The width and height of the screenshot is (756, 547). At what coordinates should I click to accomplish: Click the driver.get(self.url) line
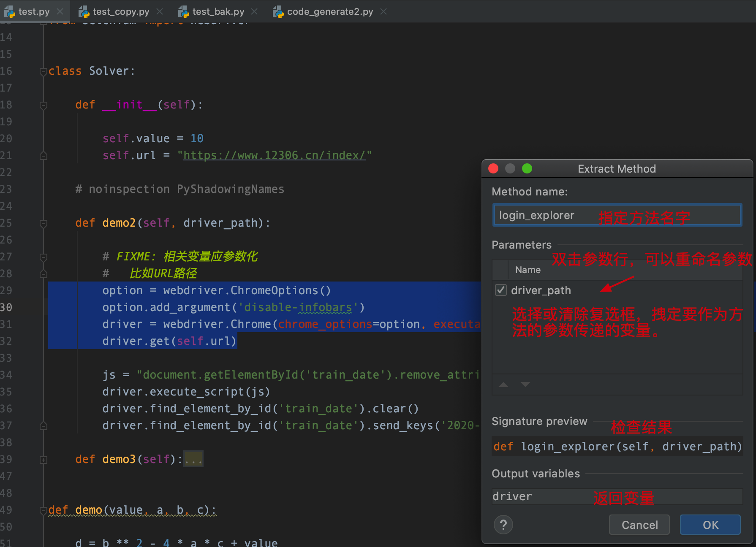169,341
